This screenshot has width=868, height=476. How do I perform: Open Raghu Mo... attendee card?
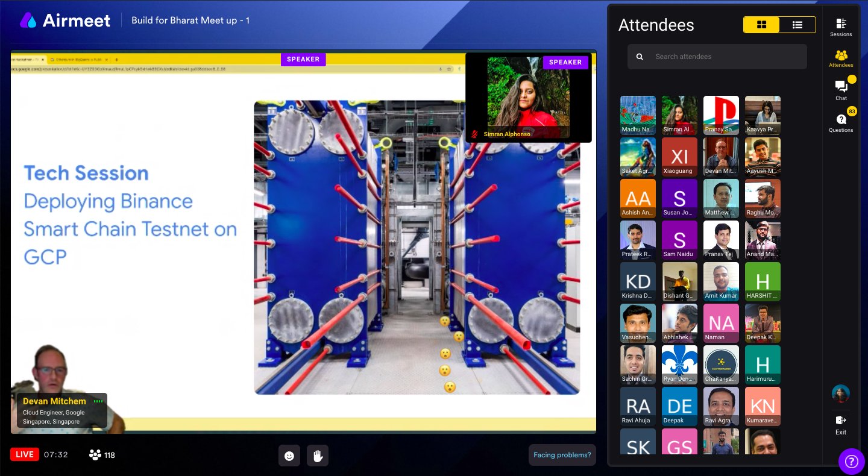tap(763, 198)
